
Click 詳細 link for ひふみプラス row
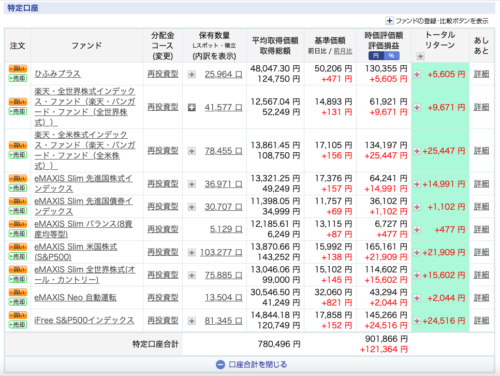482,74
